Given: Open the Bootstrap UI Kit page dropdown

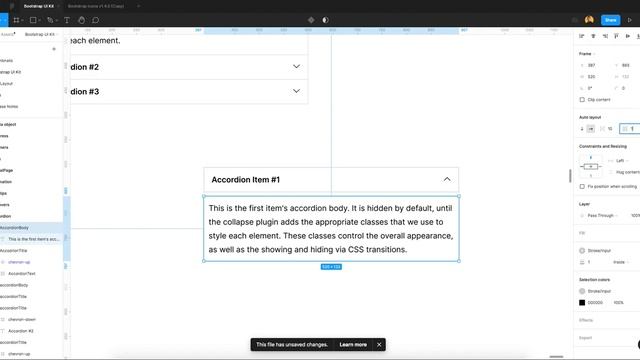Looking at the screenshot, I should click(41, 34).
